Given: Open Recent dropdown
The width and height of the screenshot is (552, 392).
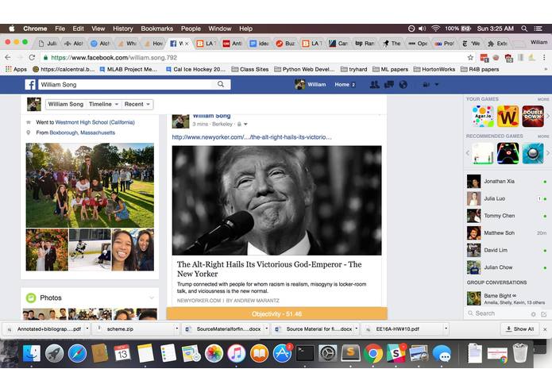Looking at the screenshot, I should coord(137,104).
